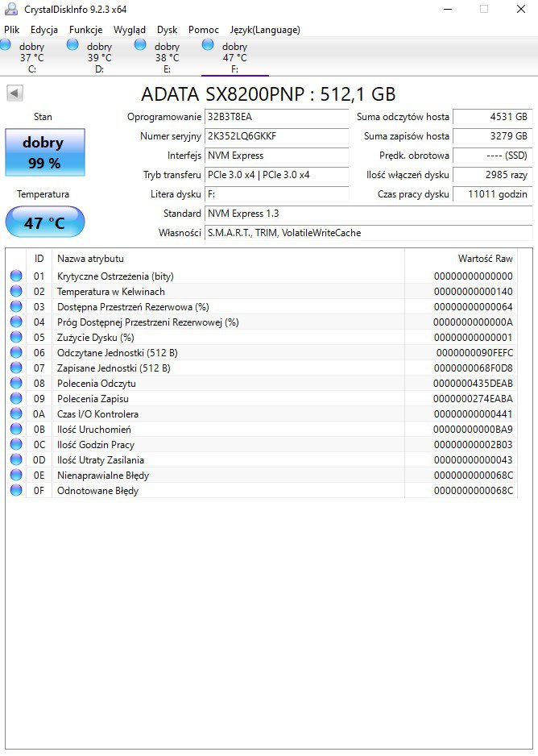The width and height of the screenshot is (538, 756).
Task: Click the Interfejs field NVM Express
Action: click(x=276, y=156)
